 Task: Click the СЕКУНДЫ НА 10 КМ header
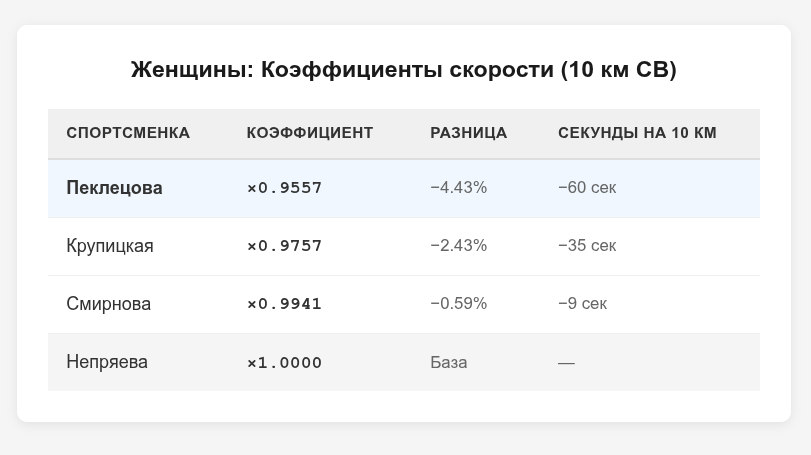click(x=637, y=133)
